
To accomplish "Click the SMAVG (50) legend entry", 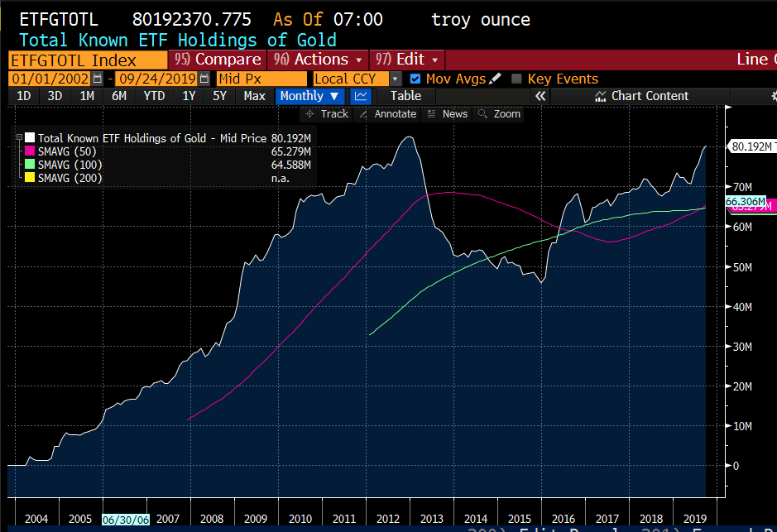I will 67,151.
